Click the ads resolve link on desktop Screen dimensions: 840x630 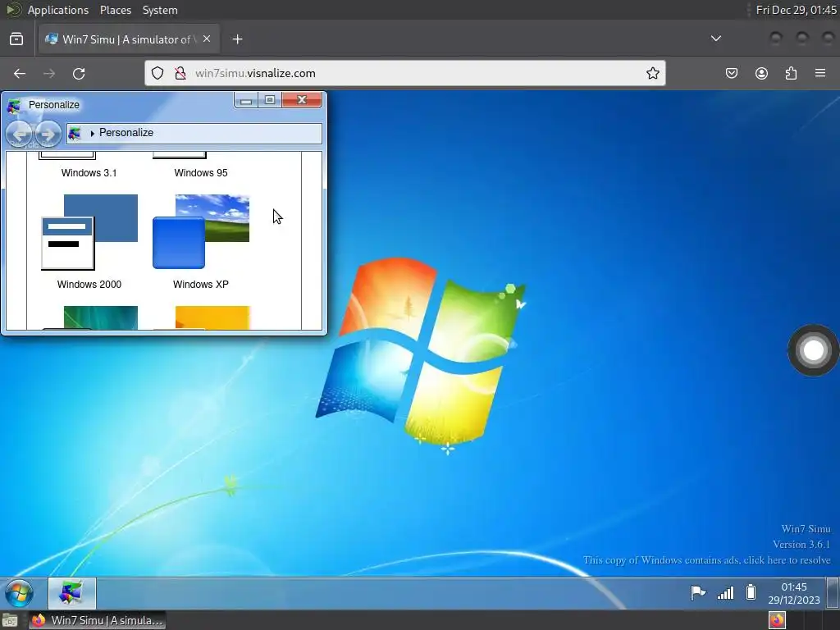pos(706,559)
